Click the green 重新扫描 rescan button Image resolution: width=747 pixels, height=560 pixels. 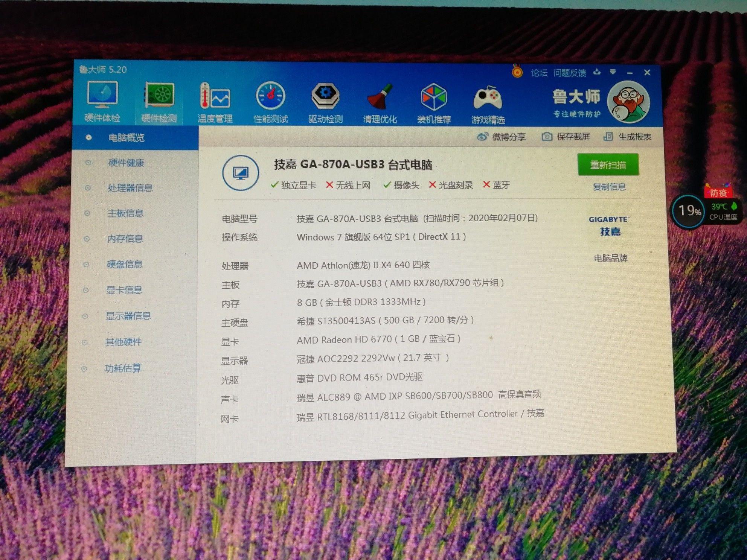tap(608, 164)
